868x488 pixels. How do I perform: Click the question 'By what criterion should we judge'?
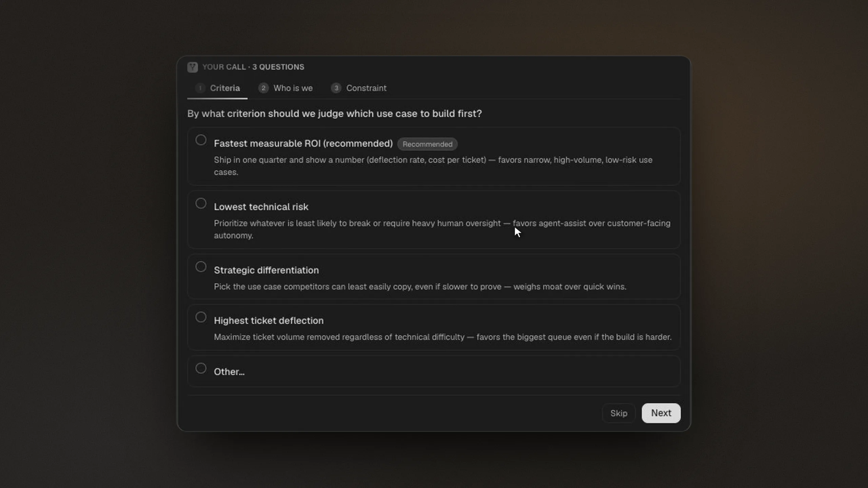pyautogui.click(x=334, y=114)
